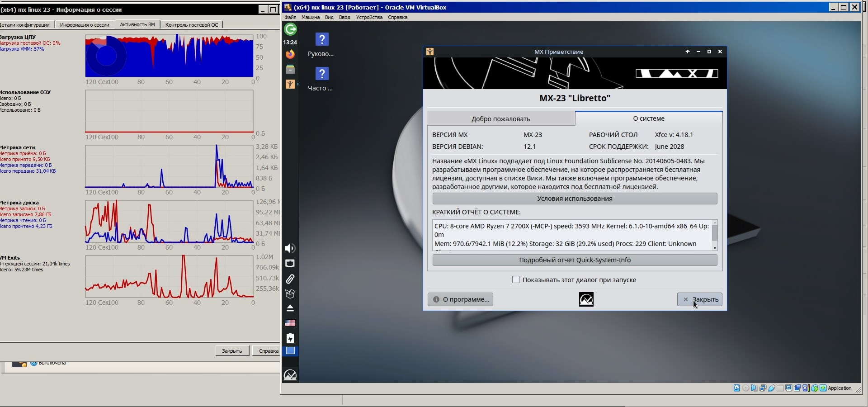Screen dimensions: 868x407
Task: Open the package updater box icon
Action: [290, 294]
